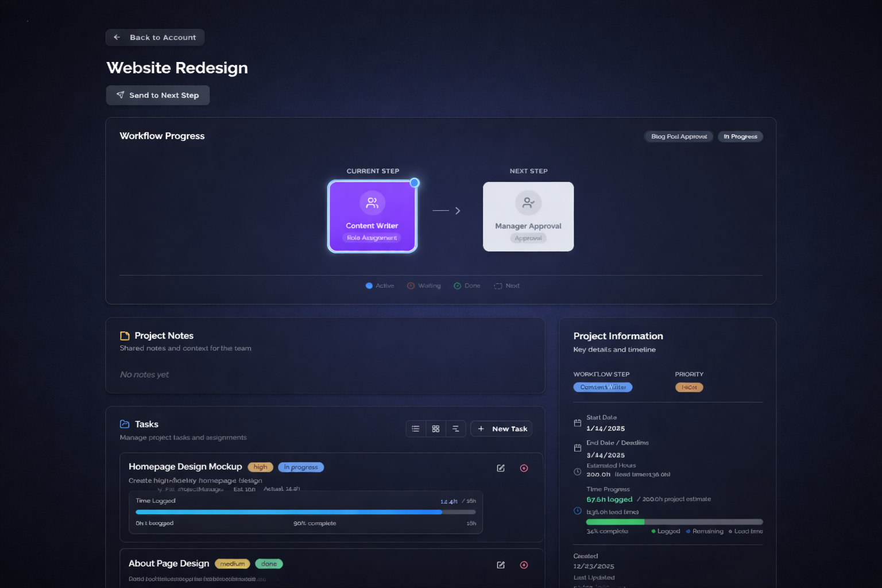Click the calendar icon next to Start Date

[x=577, y=423]
